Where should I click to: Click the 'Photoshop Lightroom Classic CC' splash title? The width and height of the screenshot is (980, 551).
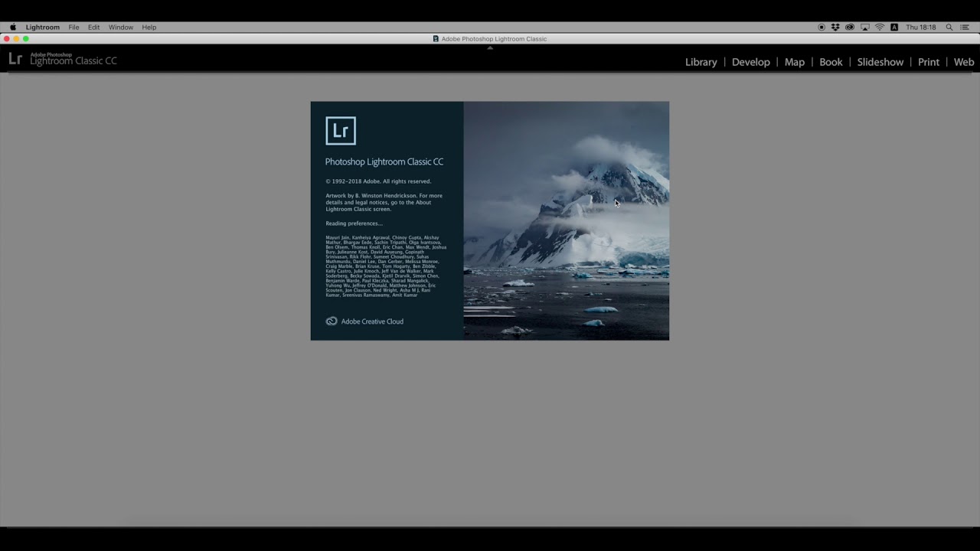(x=384, y=161)
